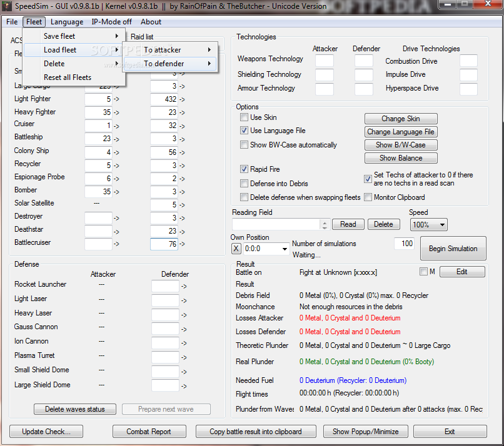Open the Speed 100% dropdown
504x446 pixels.
tap(428, 225)
